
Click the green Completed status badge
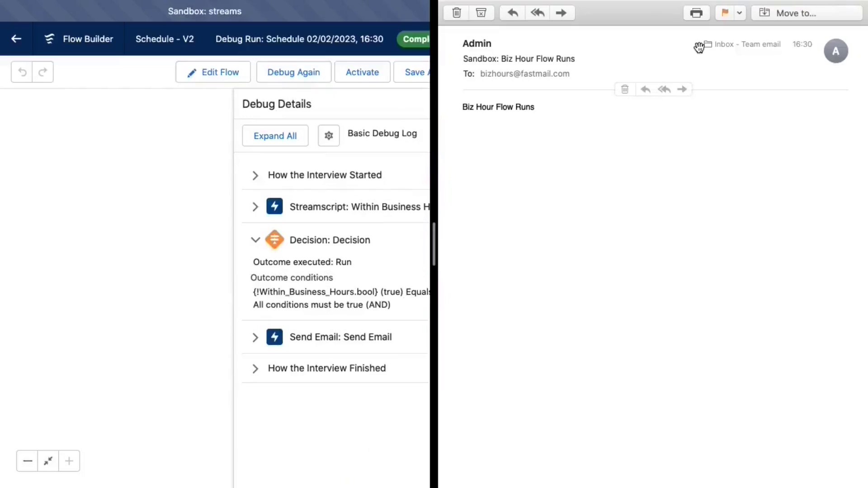coord(414,39)
